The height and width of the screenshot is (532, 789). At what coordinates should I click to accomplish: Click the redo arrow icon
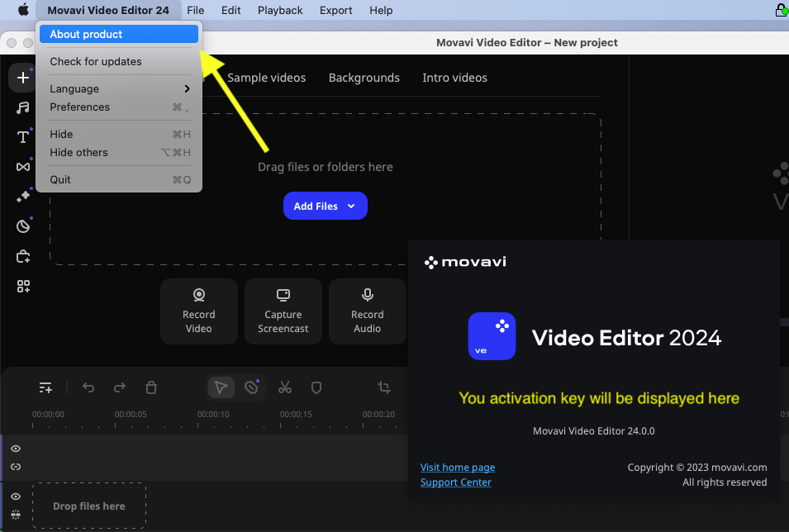point(120,387)
